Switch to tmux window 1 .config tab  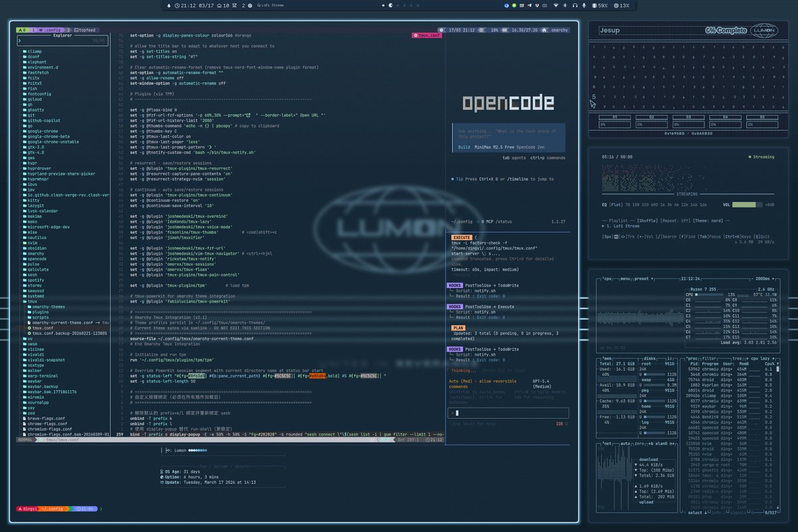pyautogui.click(x=46, y=30)
